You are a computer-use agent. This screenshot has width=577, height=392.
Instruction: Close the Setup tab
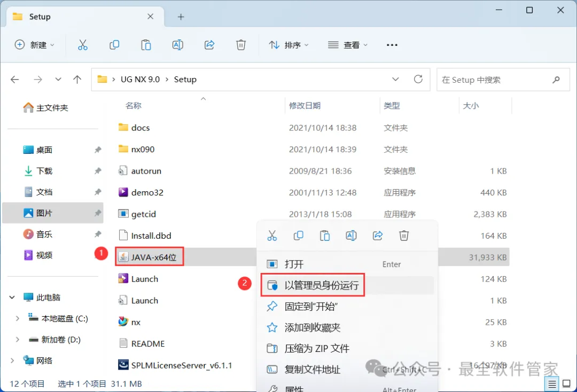(x=151, y=17)
